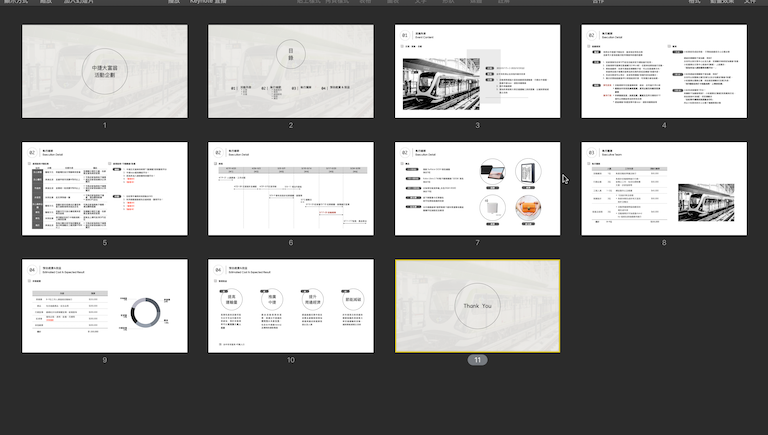
Task: Open the 顯示方式 view menu in toolbar
Action: 15,3
